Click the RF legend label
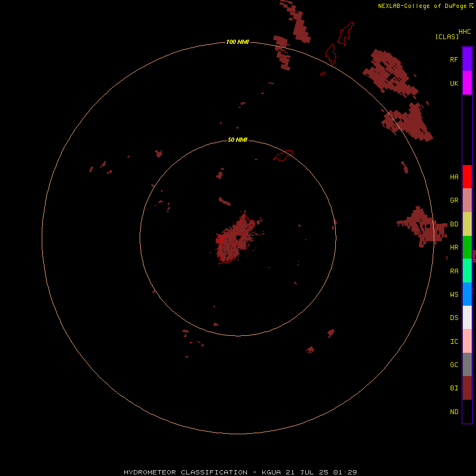This screenshot has width=476, height=476. tap(454, 59)
